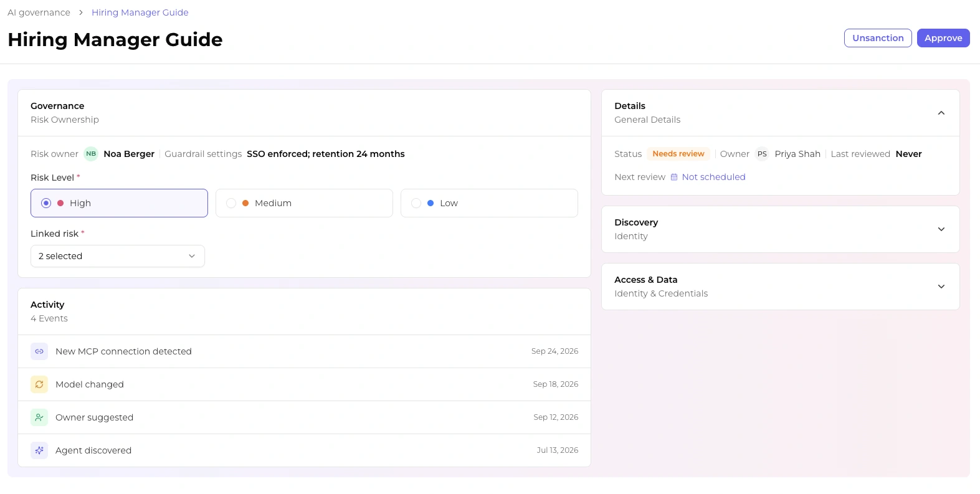The height and width of the screenshot is (494, 980).
Task: Click the Governance section heading
Action: (57, 106)
